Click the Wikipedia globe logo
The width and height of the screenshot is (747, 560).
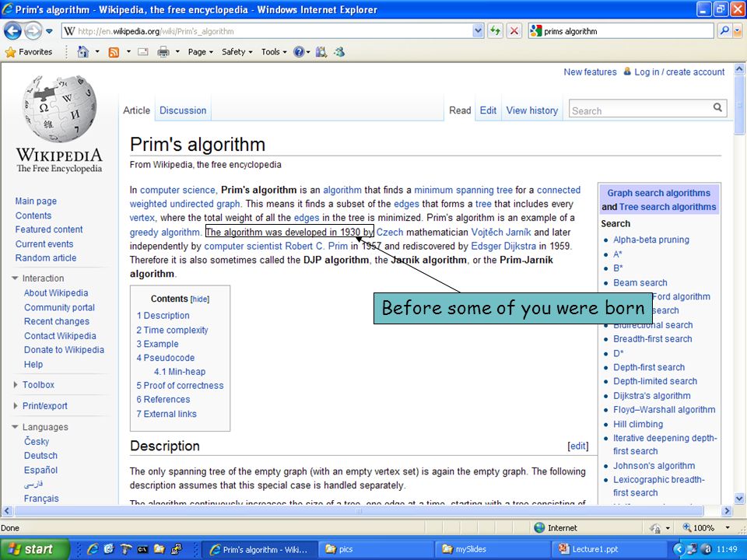click(59, 108)
